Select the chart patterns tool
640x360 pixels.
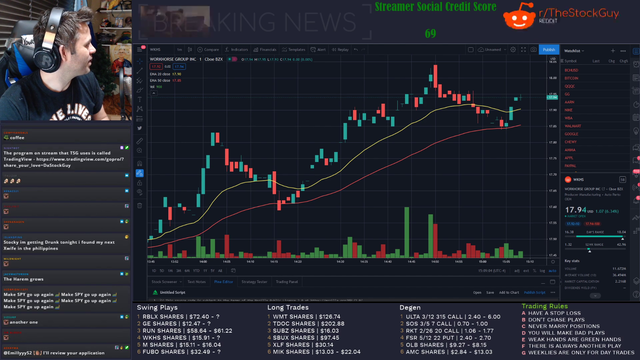[x=140, y=109]
